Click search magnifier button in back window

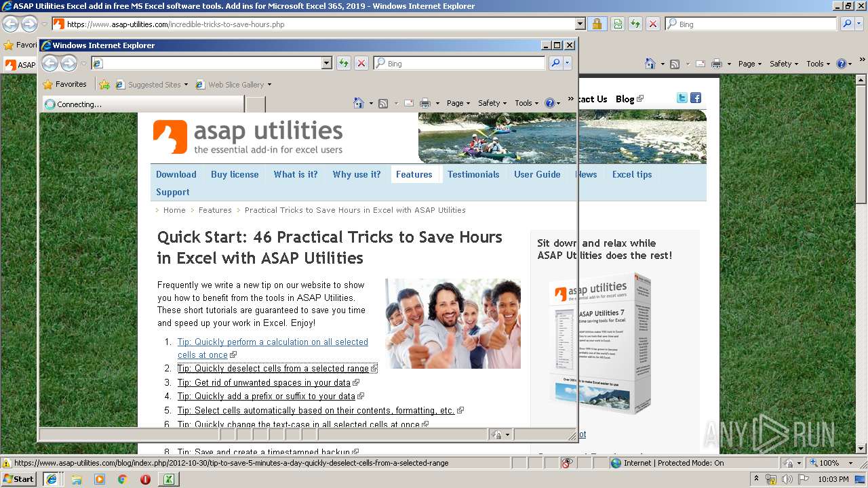pos(847,24)
